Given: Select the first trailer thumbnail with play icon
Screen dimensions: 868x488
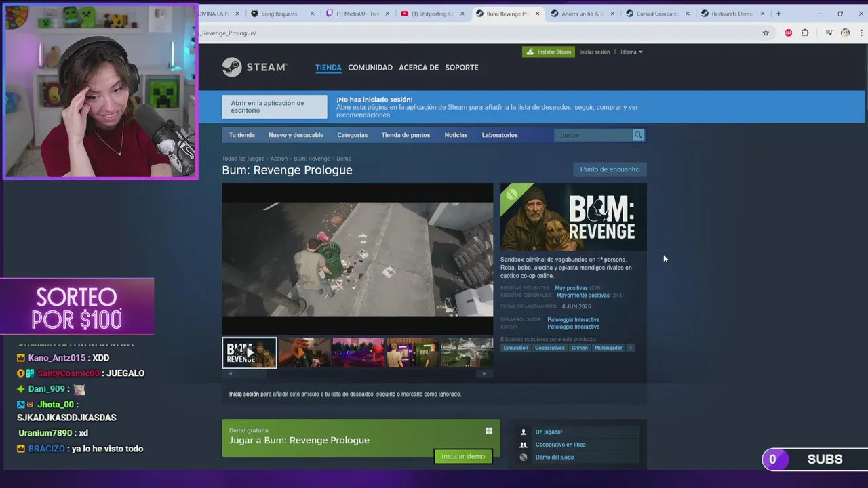Looking at the screenshot, I should (x=250, y=352).
